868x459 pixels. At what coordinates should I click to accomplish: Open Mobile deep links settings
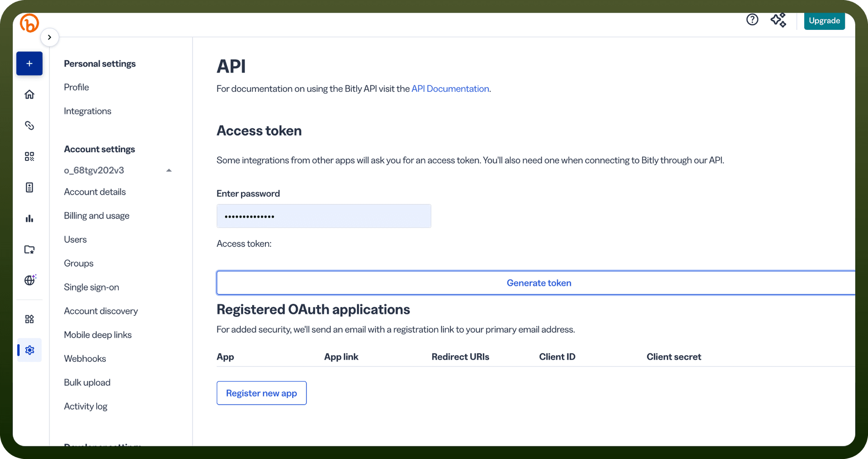tap(98, 335)
